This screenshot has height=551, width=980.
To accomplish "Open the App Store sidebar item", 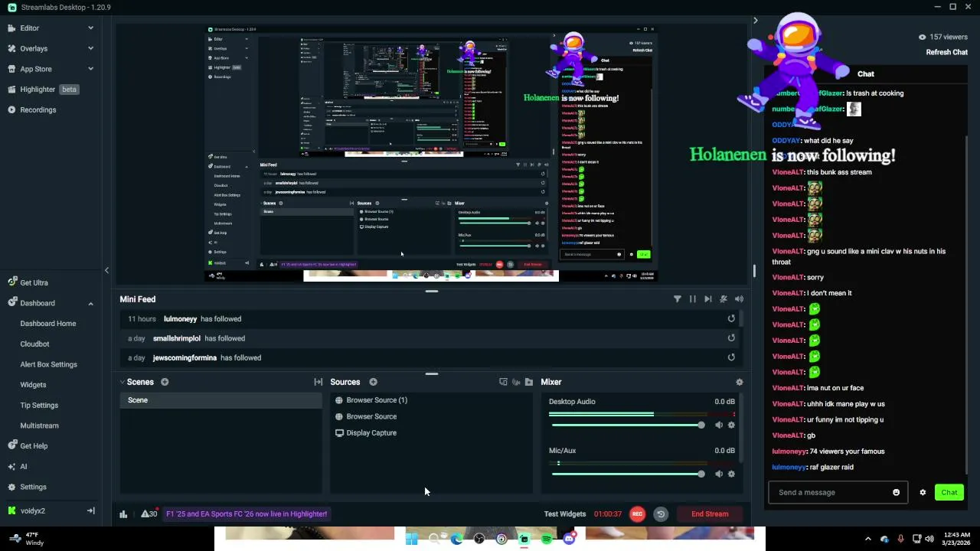I will point(35,69).
